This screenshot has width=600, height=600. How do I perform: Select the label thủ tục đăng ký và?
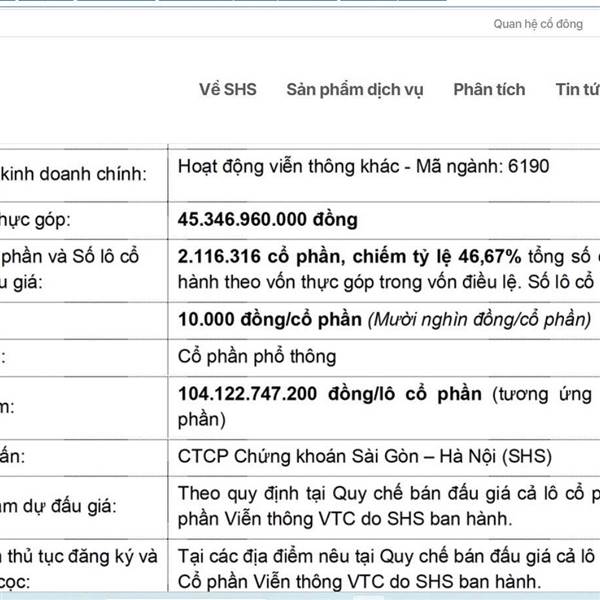click(82, 556)
